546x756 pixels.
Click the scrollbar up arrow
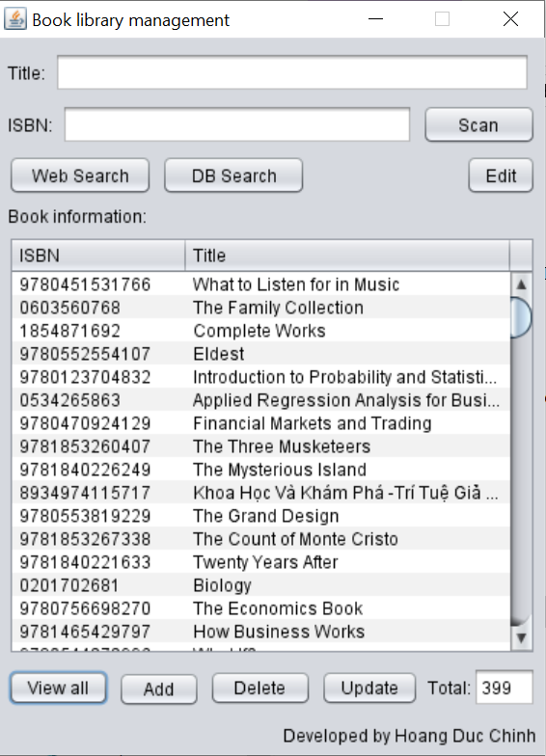coord(521,284)
